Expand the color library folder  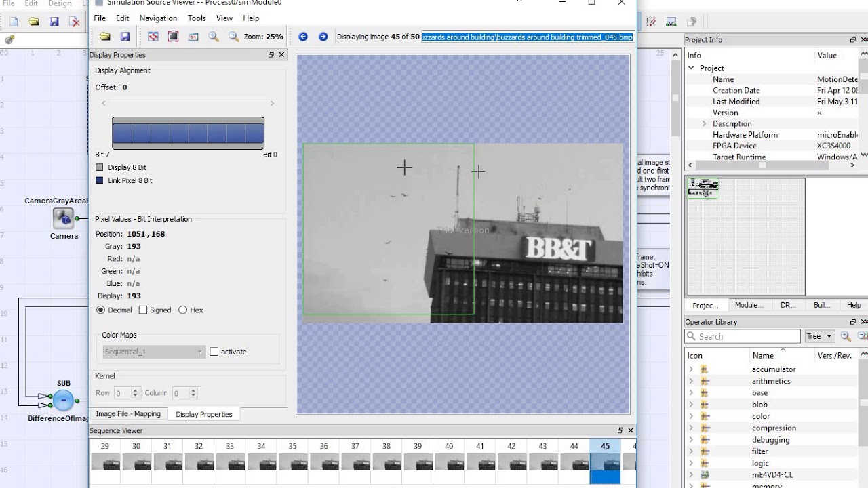point(691,416)
